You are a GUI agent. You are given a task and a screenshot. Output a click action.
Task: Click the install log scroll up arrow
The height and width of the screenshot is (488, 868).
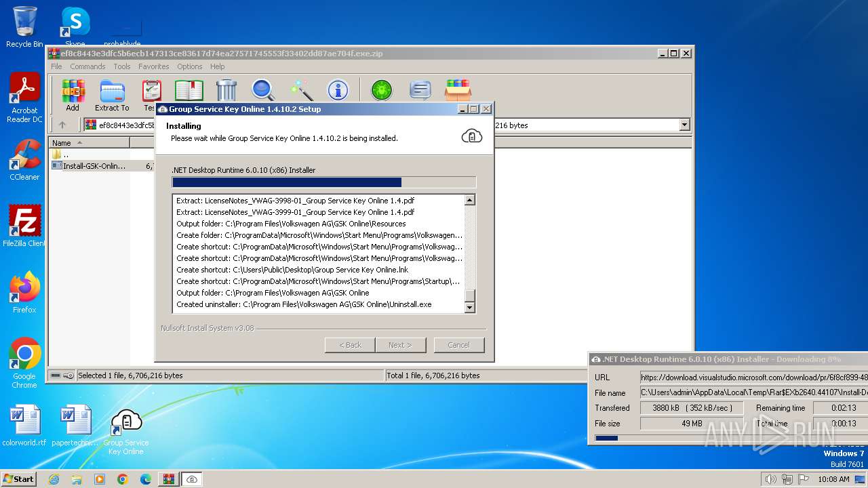pyautogui.click(x=469, y=200)
